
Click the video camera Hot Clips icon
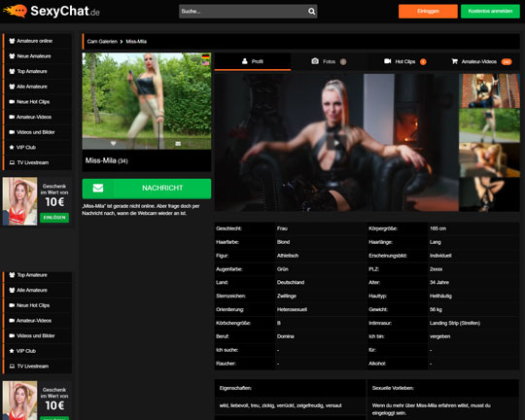(387, 61)
